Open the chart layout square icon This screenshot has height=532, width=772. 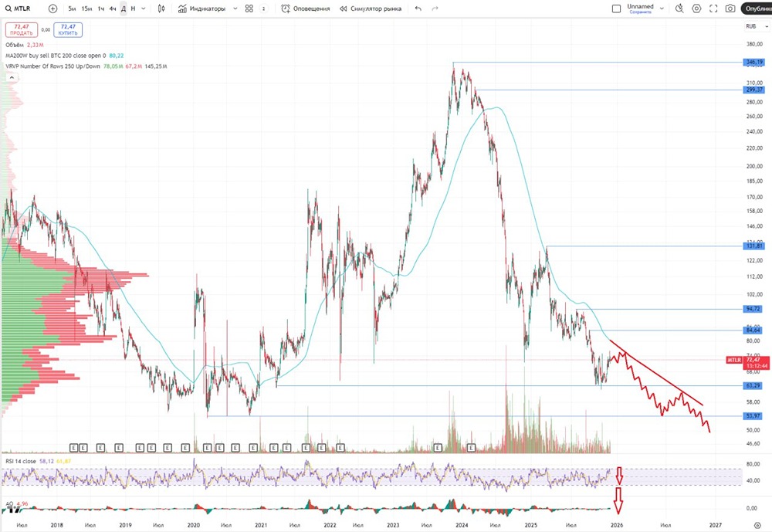[x=616, y=8]
